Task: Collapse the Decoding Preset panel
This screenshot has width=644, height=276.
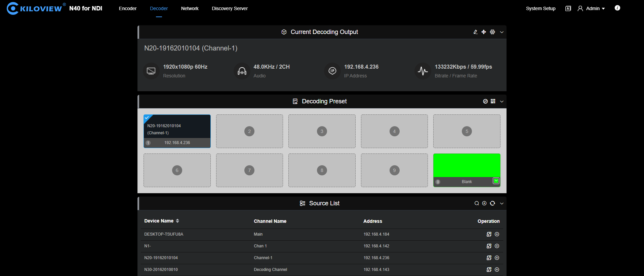Action: point(502,102)
